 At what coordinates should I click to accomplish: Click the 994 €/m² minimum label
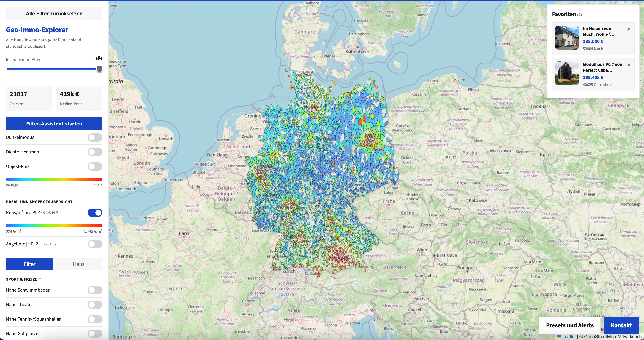(x=13, y=231)
